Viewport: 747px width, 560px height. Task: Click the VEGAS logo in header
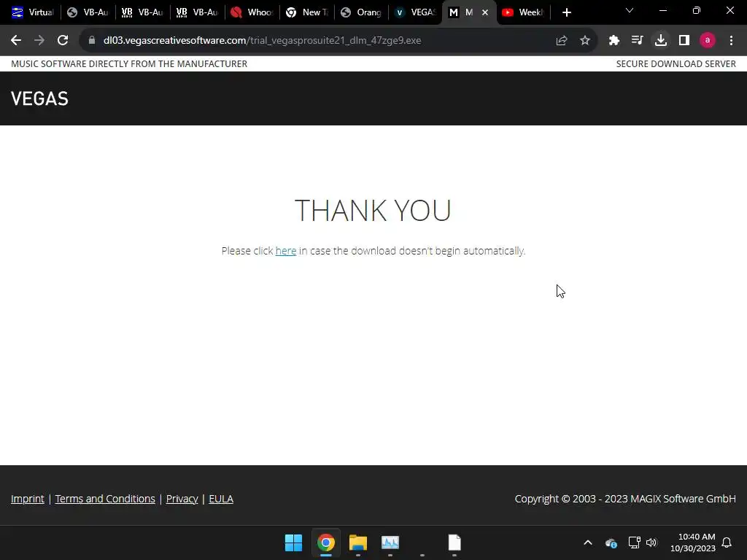[x=39, y=98]
